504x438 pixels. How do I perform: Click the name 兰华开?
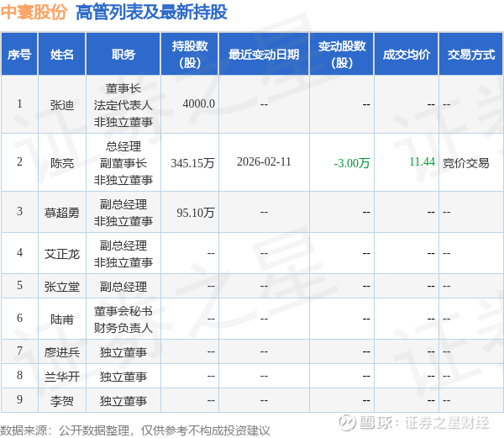(x=61, y=377)
